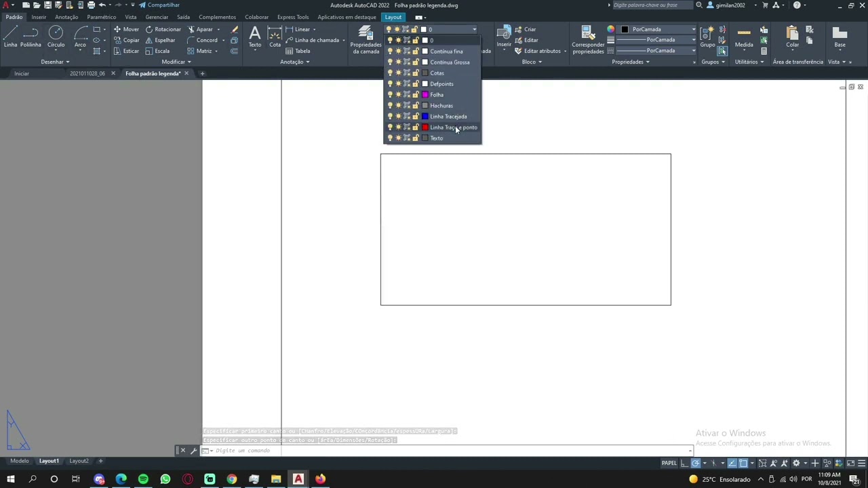868x488 pixels.
Task: Click the Plot (print) icon in quick access
Action: coord(91,5)
